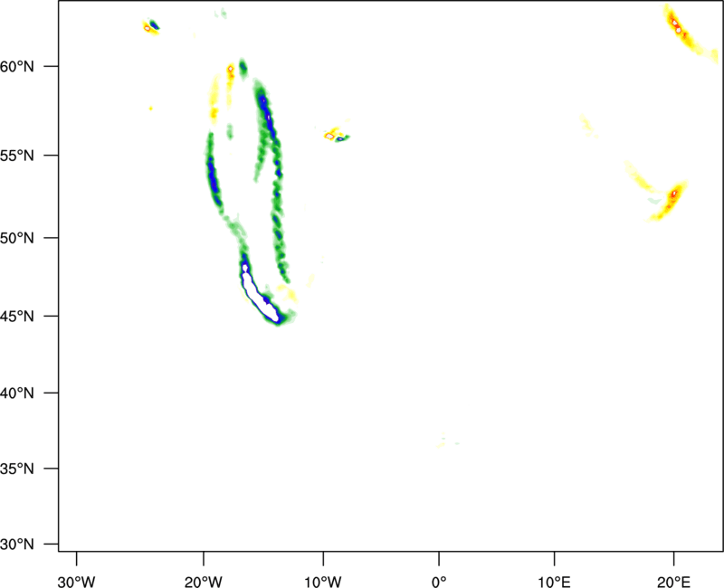724x588 pixels.
Task: Click the small red spot near 10°W 56°N
Action: 329,137
